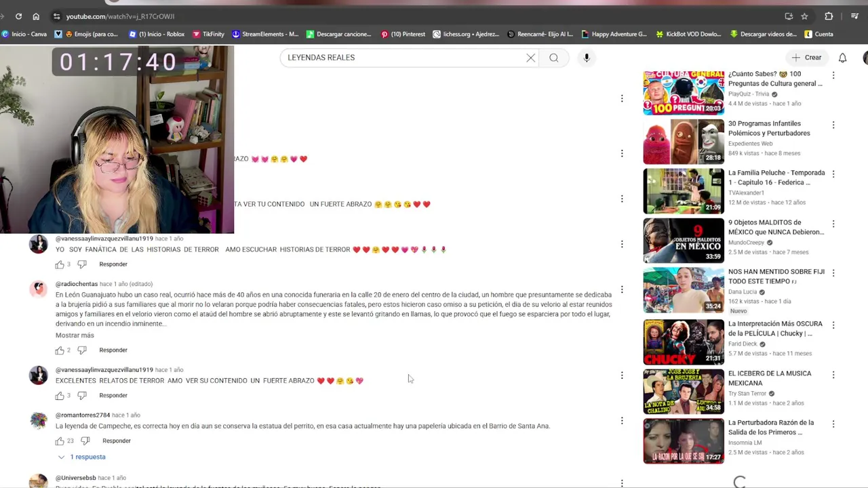The width and height of the screenshot is (868, 488).
Task: Play 9 Objetos MALDITOS DE MÉXICO thumbnail
Action: (684, 241)
